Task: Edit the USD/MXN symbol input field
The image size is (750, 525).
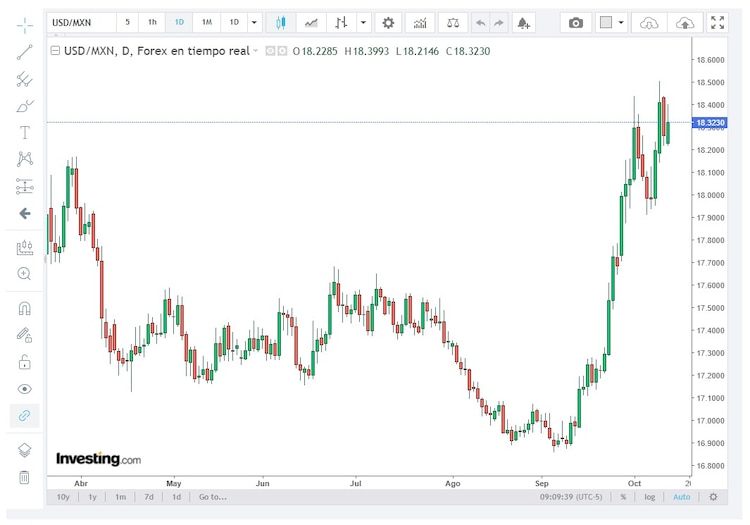Action: [82, 22]
